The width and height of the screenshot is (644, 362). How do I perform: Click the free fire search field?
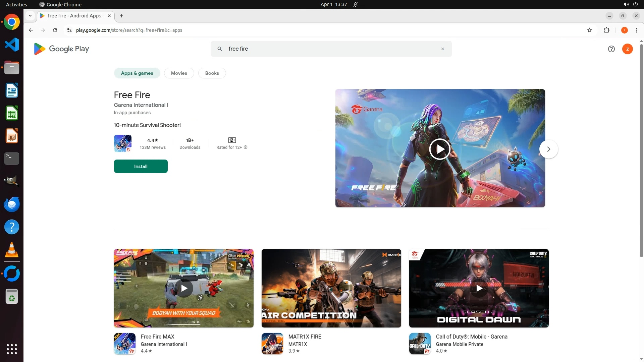[330, 49]
